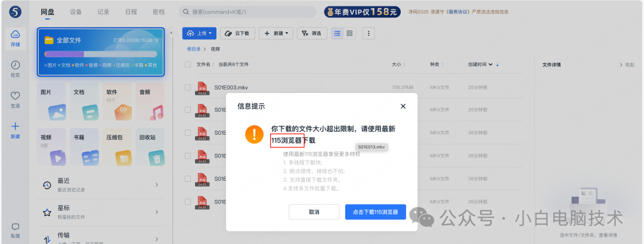Open 私信 private messages icon

point(15,230)
